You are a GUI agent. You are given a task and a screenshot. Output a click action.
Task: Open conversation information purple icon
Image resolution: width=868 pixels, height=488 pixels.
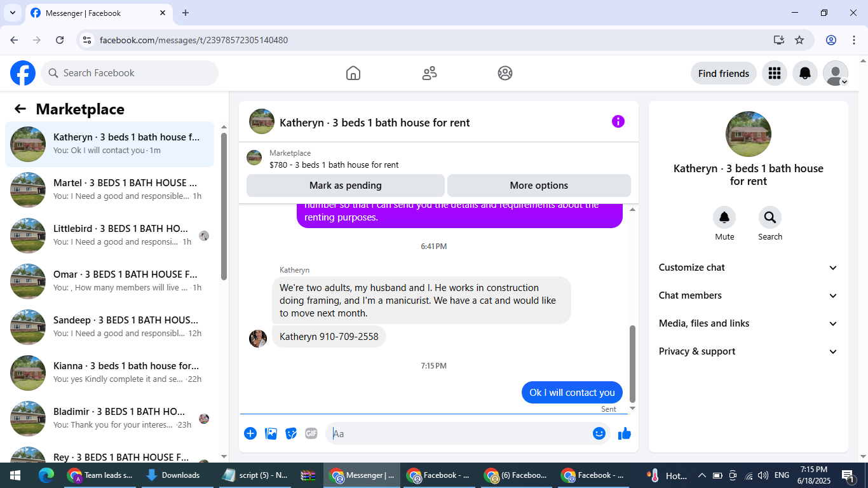click(618, 121)
